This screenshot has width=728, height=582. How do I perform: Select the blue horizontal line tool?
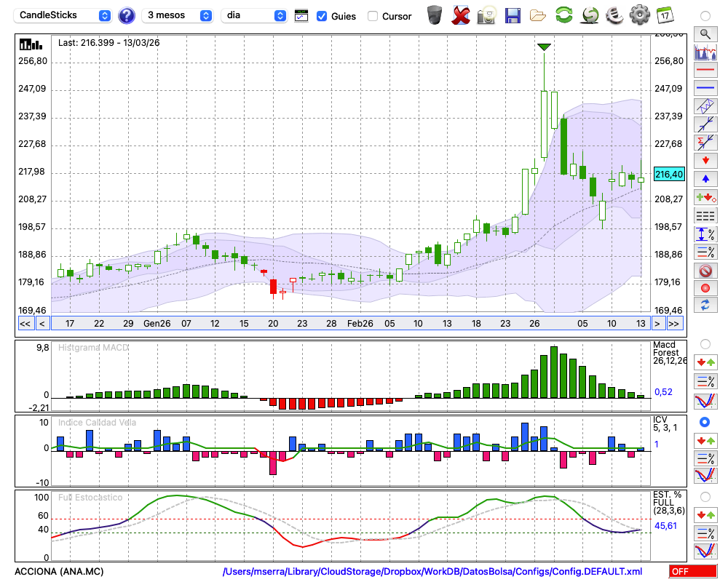[x=705, y=88]
